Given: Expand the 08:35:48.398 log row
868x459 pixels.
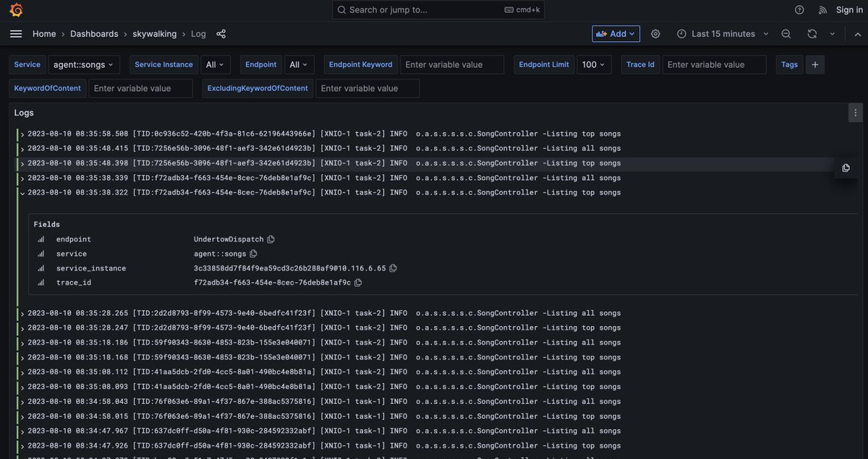Looking at the screenshot, I should [x=22, y=163].
